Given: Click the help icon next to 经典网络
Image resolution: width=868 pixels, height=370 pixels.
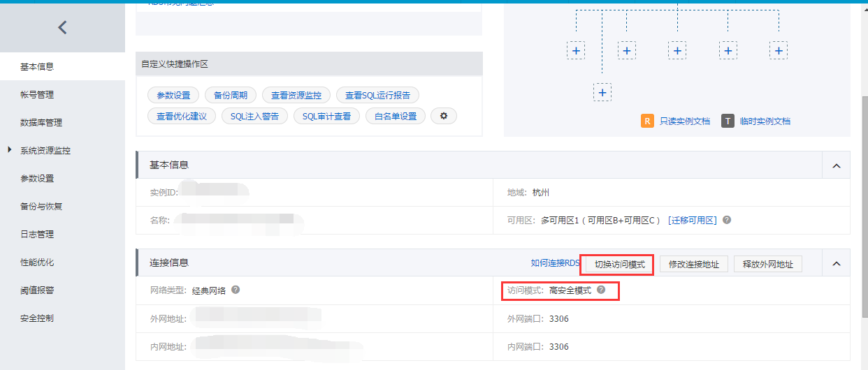Looking at the screenshot, I should point(236,290).
